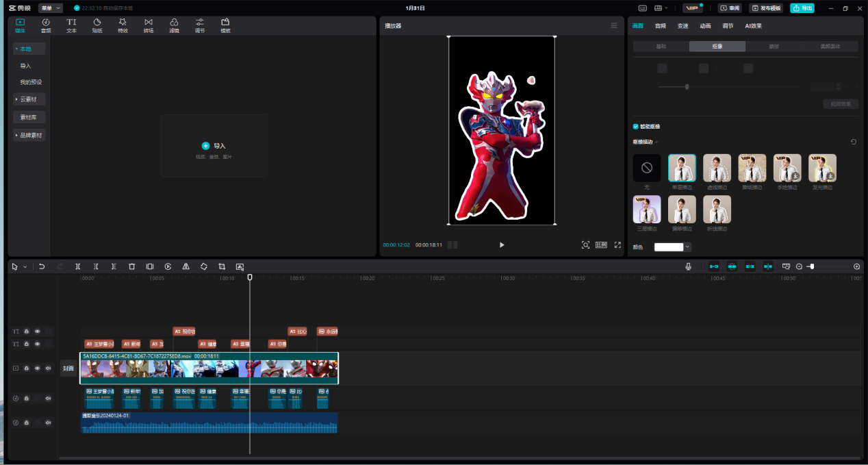This screenshot has width=868, height=465.
Task: Click the crop tool icon
Action: 222,266
